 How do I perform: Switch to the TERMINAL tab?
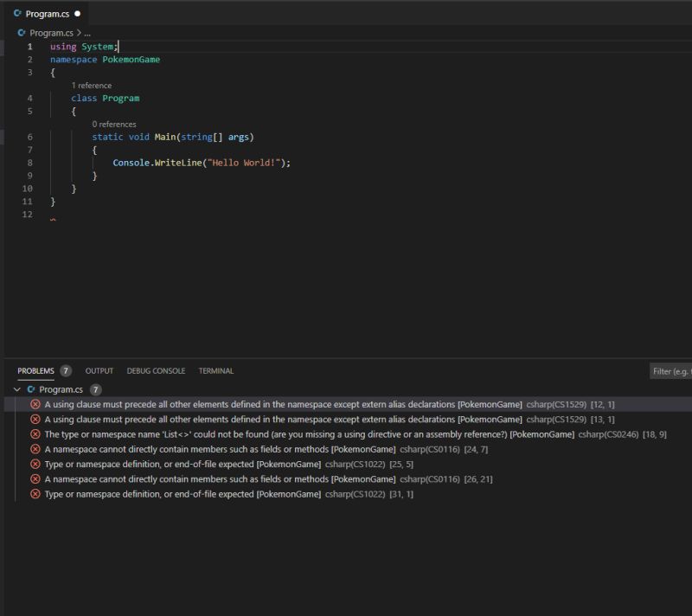215,370
